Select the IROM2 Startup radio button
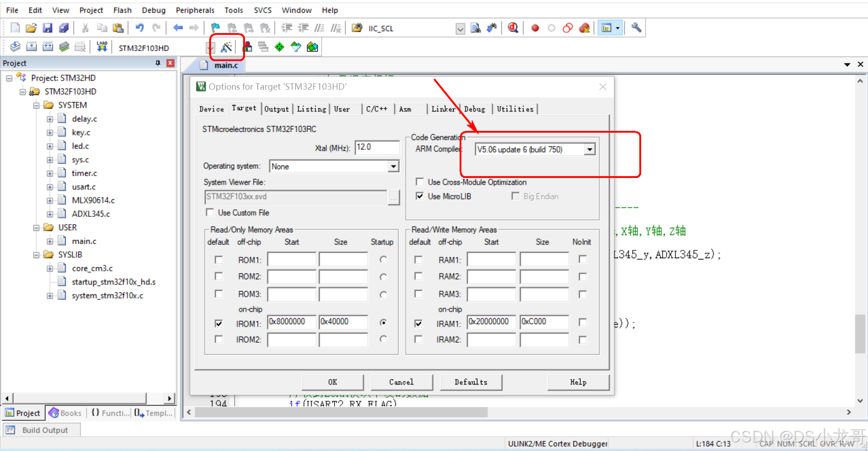The width and height of the screenshot is (868, 451). click(x=384, y=339)
